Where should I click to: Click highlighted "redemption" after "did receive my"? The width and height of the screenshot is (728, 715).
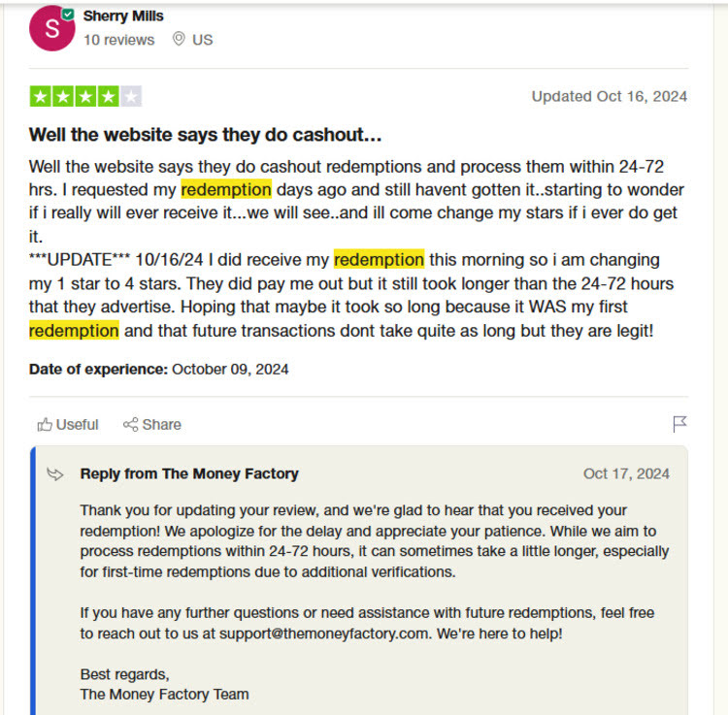(x=379, y=260)
